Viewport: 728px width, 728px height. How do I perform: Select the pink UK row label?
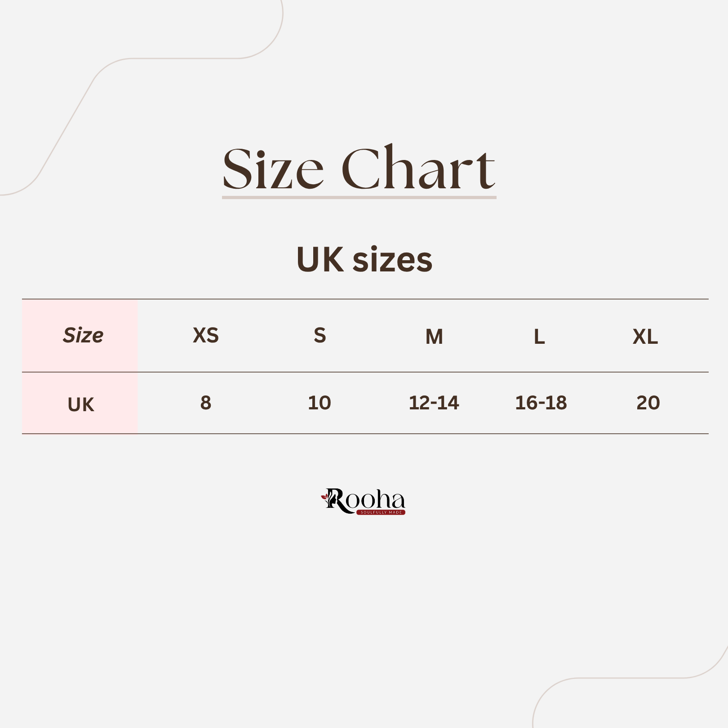(80, 403)
